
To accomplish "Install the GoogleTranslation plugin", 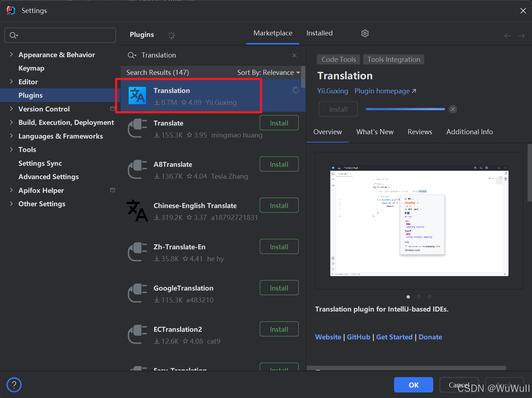I will pos(279,288).
